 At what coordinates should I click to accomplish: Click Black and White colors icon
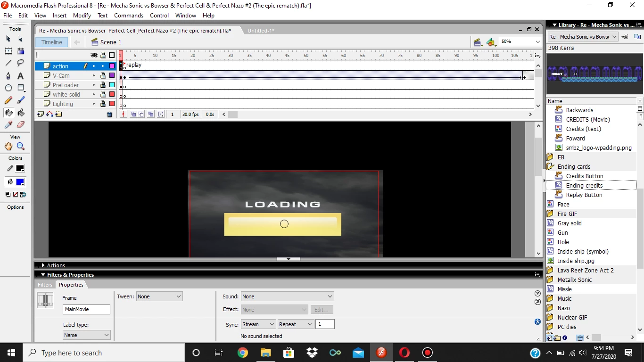point(8,194)
